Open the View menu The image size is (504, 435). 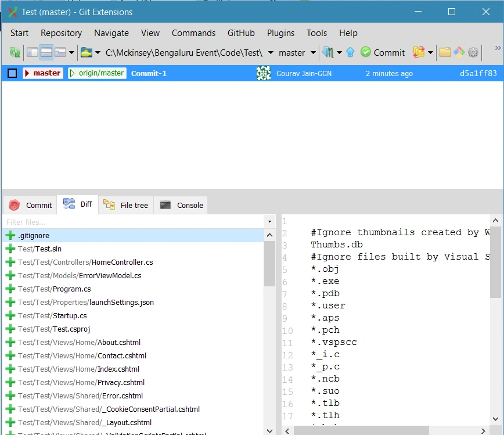tap(150, 33)
